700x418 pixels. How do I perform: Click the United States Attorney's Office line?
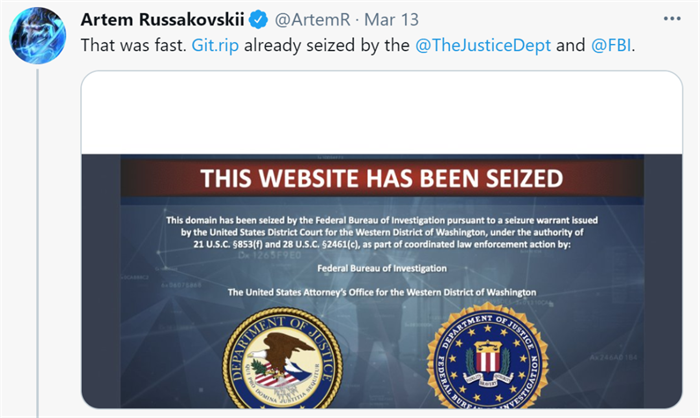[379, 292]
